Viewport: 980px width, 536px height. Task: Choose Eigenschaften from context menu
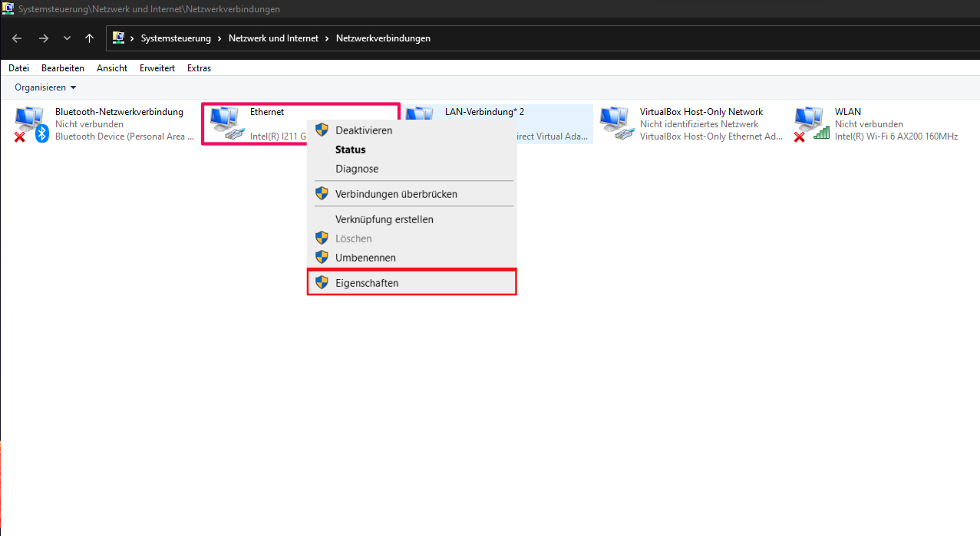point(367,283)
